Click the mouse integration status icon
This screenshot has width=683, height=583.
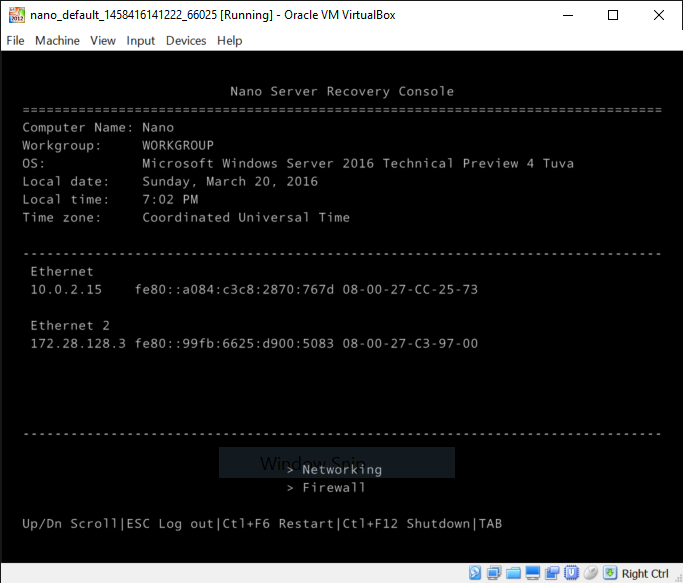[591, 573]
